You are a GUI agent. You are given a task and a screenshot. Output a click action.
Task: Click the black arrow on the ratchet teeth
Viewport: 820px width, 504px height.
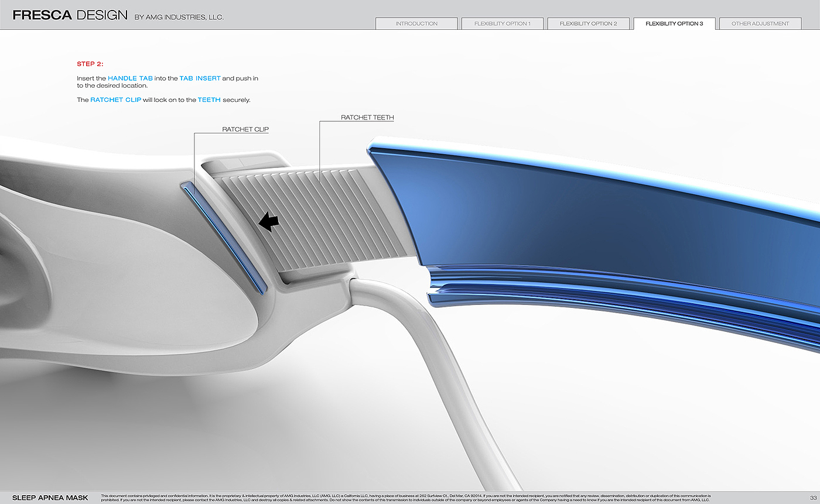pyautogui.click(x=269, y=222)
